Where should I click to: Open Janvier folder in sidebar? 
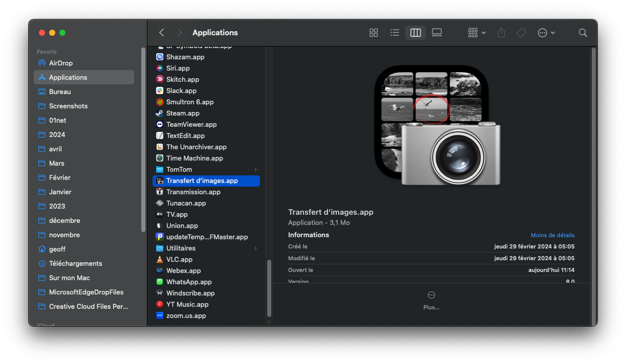[84, 192]
